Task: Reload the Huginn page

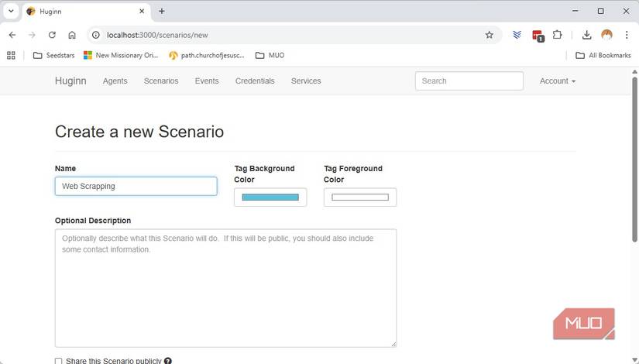Action: pyautogui.click(x=52, y=35)
